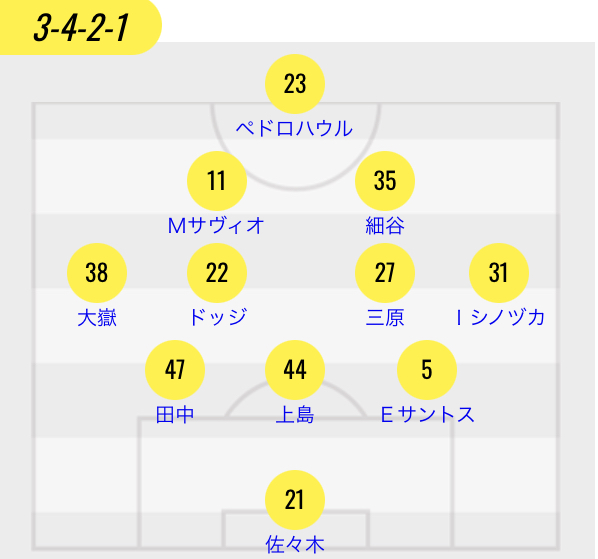Click the number 5 player circle
Viewport: 598px width, 559px height.
[427, 370]
